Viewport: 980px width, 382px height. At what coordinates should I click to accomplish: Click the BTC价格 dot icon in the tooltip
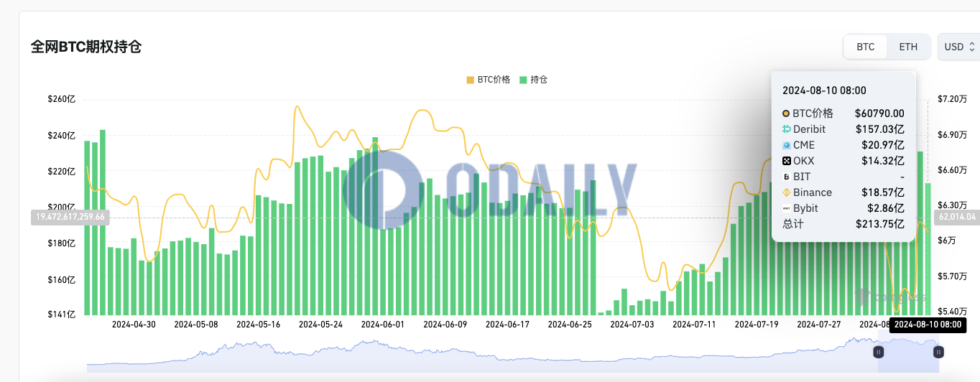pos(786,113)
